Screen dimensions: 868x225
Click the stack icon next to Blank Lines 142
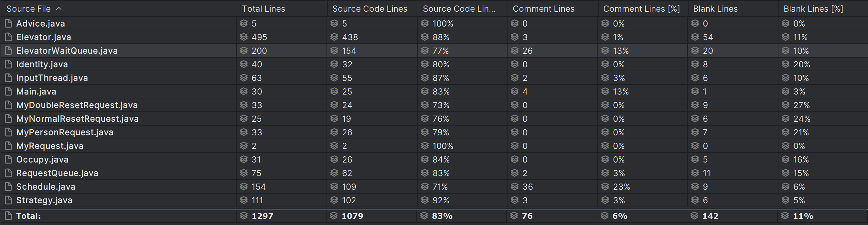(x=694, y=216)
